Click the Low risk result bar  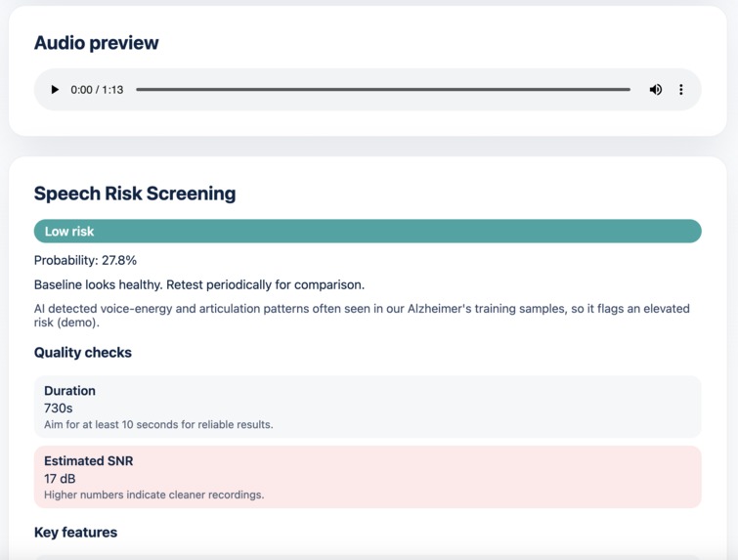pyautogui.click(x=368, y=231)
